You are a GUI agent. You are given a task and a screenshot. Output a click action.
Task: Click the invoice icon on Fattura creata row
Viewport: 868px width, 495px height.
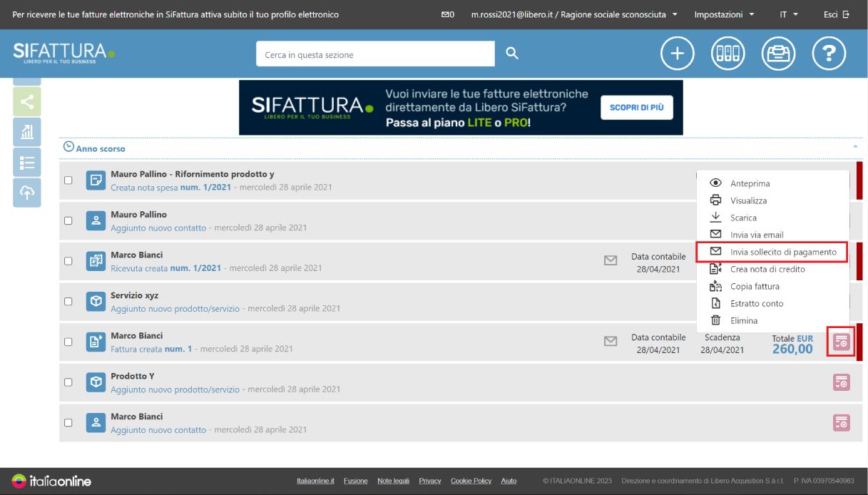(96, 342)
